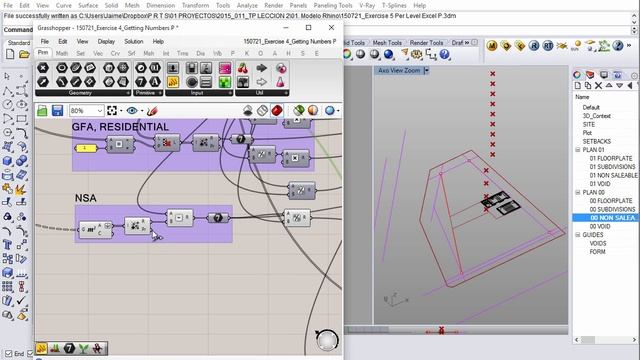Click the R round icon in Rhino toolbar
This screenshot has width=640, height=360.
(533, 46)
